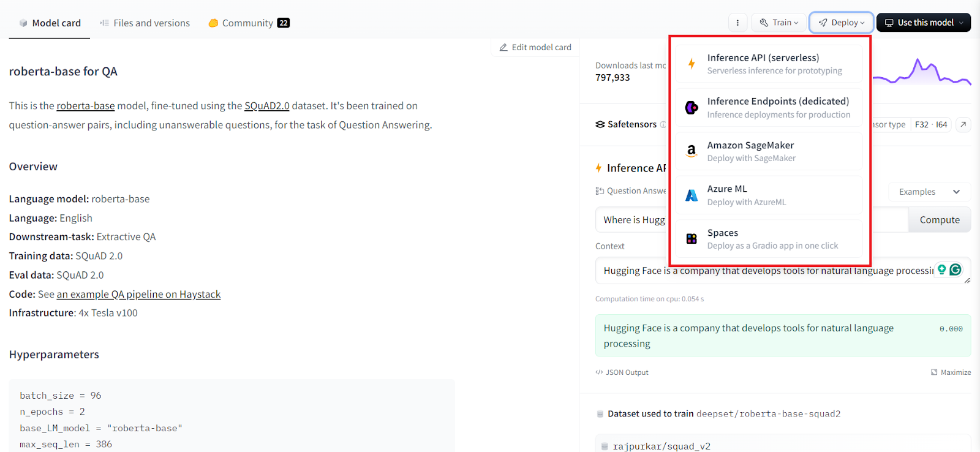Choose Inference Endpoints (dedicated) option
This screenshot has width=980, height=452.
[769, 108]
